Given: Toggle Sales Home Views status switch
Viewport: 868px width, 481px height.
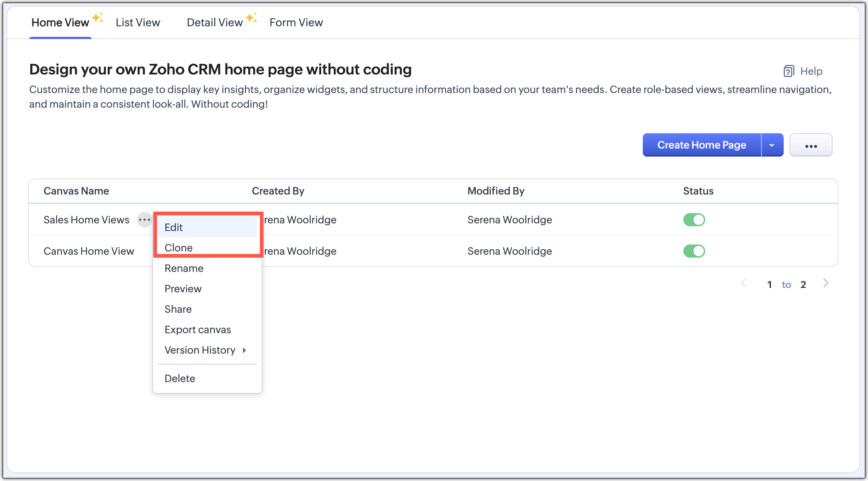Looking at the screenshot, I should (694, 220).
